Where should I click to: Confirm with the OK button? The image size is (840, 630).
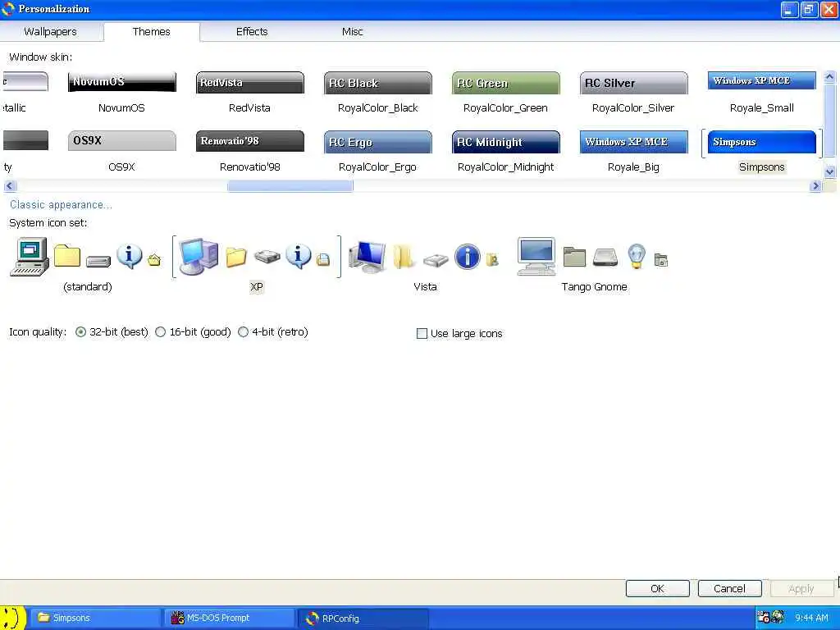(657, 589)
